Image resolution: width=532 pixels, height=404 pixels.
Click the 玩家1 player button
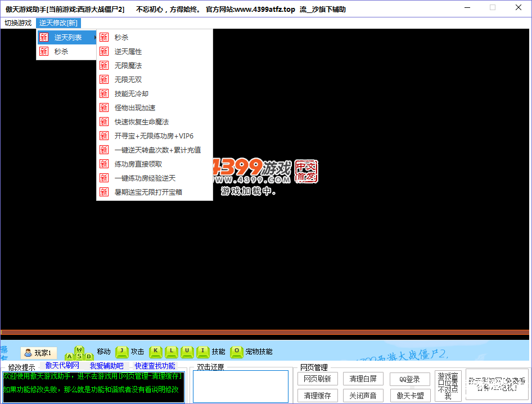[39, 353]
